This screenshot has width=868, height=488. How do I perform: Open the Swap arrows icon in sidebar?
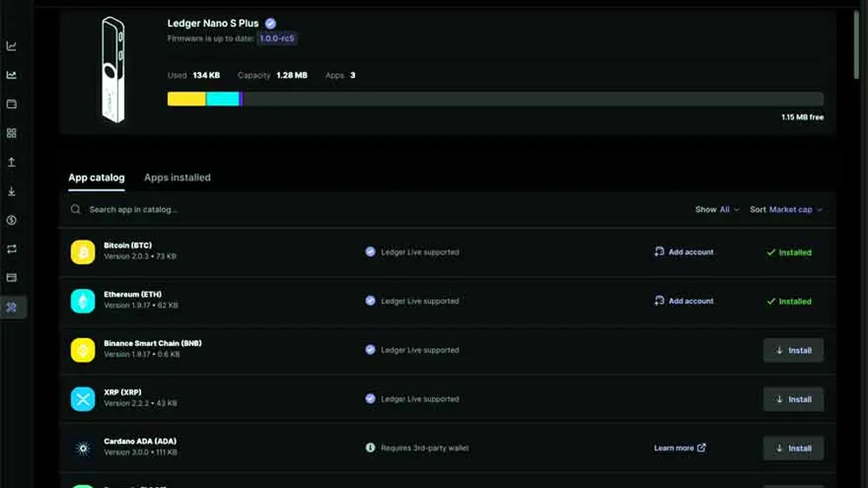[x=11, y=249]
